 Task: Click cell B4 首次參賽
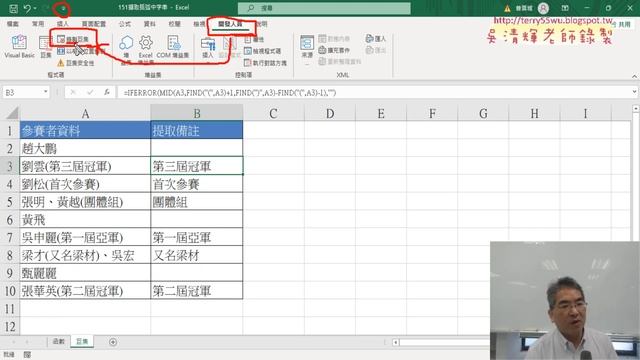(197, 184)
